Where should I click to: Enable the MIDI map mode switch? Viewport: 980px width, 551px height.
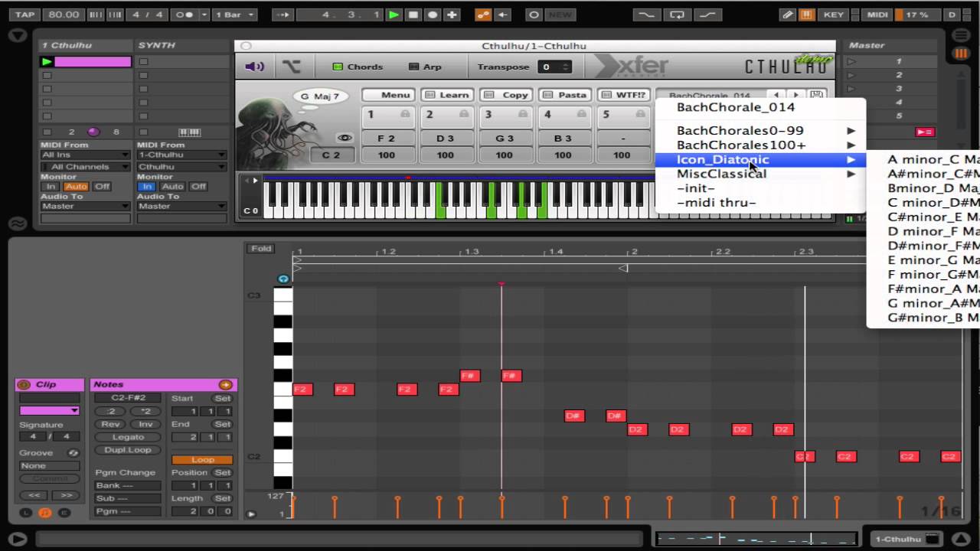tap(877, 15)
